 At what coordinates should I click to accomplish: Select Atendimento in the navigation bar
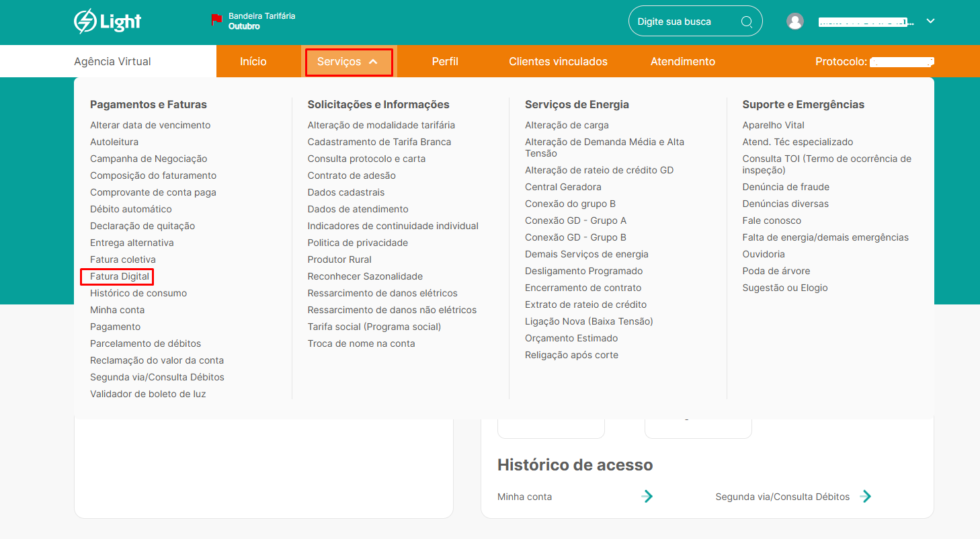tap(682, 62)
